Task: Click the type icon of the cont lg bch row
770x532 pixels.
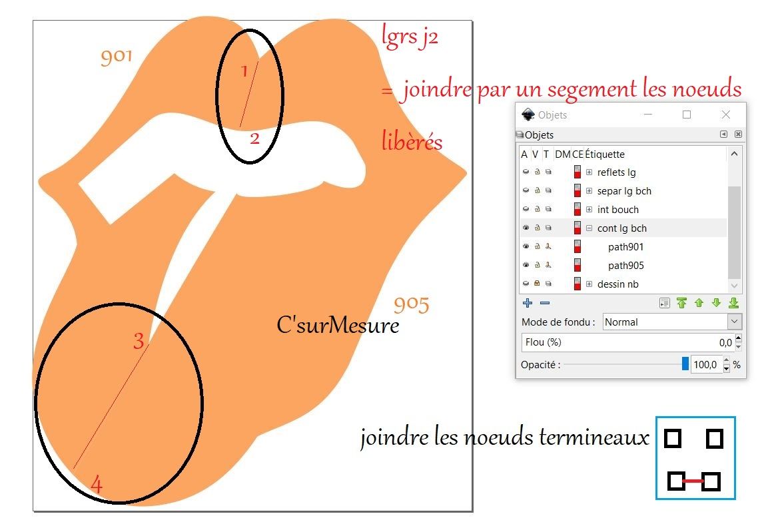Action: click(x=549, y=228)
